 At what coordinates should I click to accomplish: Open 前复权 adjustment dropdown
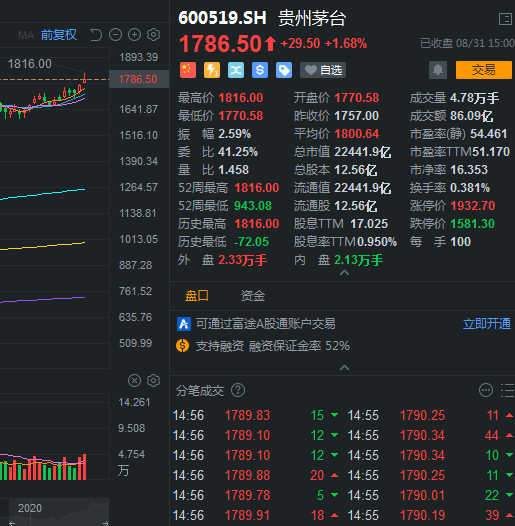59,35
